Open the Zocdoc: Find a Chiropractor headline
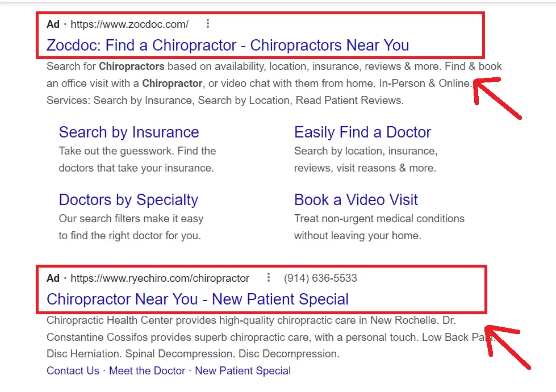Image resolution: width=556 pixels, height=392 pixels. 227,45
